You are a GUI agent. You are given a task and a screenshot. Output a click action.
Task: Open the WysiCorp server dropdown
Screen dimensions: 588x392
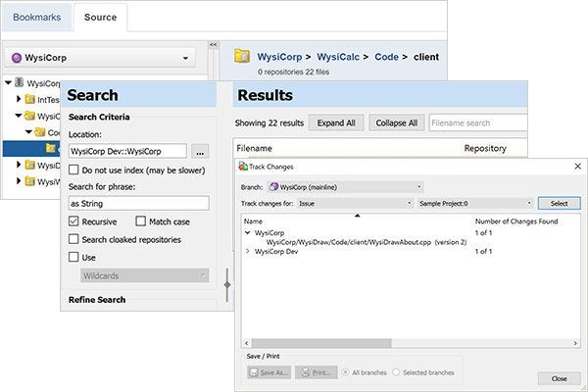point(101,58)
